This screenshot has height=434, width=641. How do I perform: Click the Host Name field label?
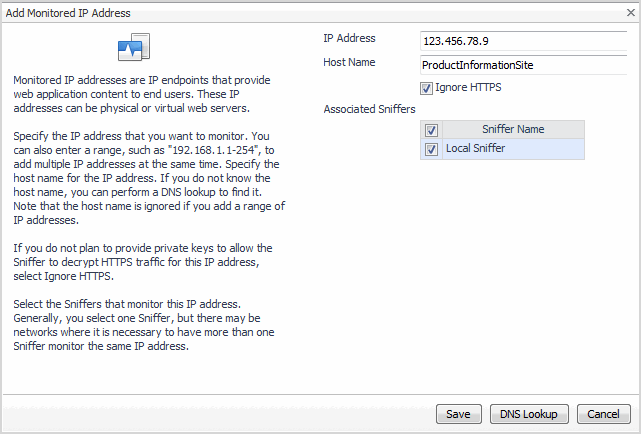point(349,63)
